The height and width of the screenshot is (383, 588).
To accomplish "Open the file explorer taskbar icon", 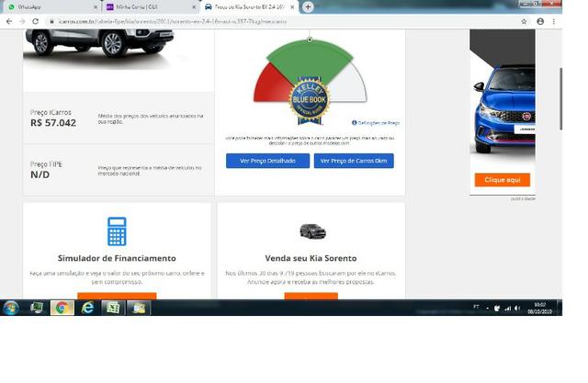I will pos(139,308).
